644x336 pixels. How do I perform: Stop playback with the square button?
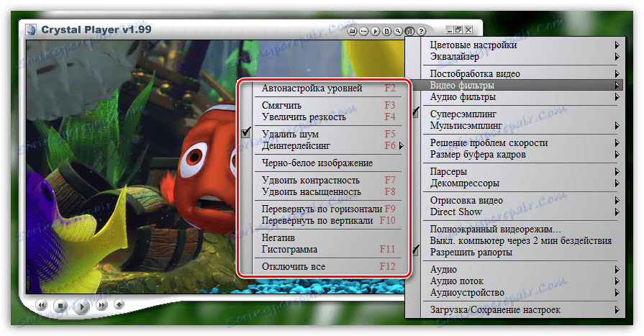coord(60,306)
